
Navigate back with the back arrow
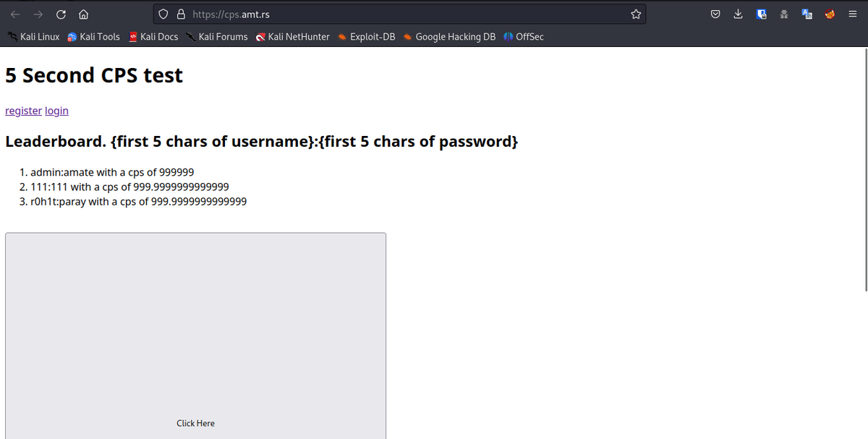pyautogui.click(x=15, y=13)
